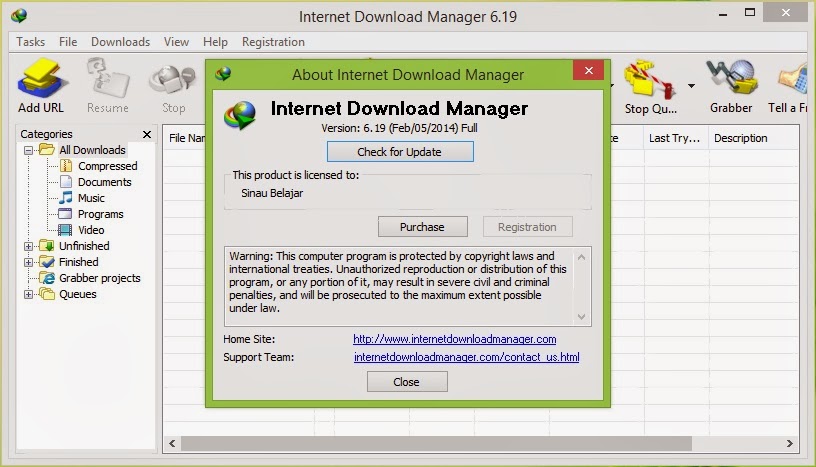Click the horizontal scrollbar left arrow
Image resolution: width=816 pixels, height=467 pixels.
click(172, 444)
